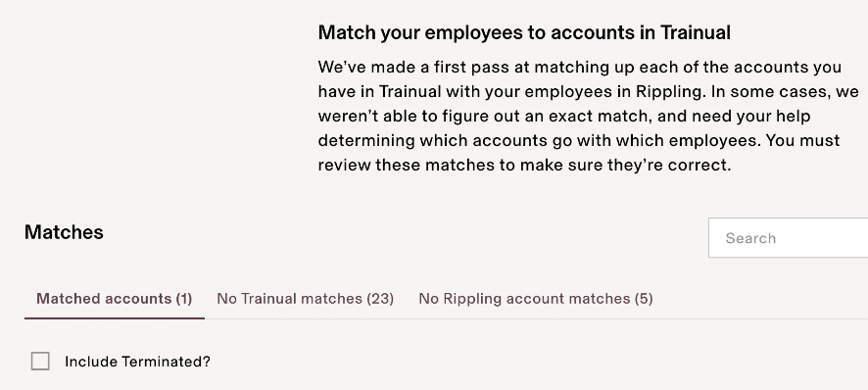The height and width of the screenshot is (390, 868).
Task: Enable the Include Terminated? checkbox
Action: click(40, 362)
